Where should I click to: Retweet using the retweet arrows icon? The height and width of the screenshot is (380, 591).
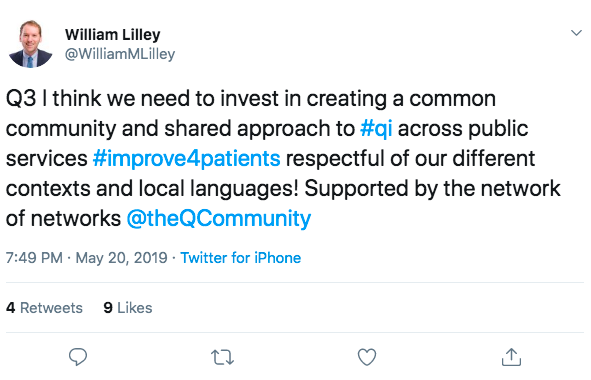tap(222, 357)
